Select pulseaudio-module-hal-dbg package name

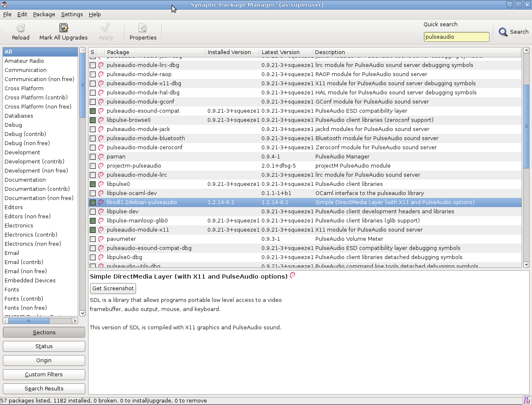tap(143, 93)
